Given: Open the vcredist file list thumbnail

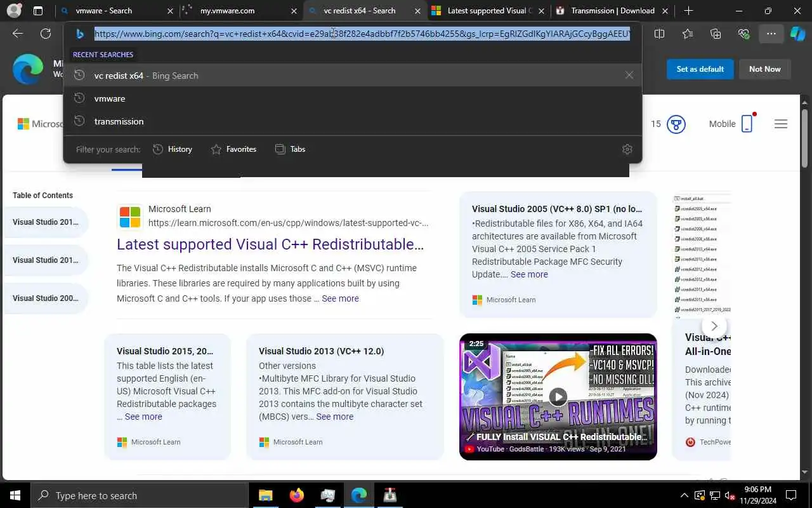Looking at the screenshot, I should click(x=702, y=254).
